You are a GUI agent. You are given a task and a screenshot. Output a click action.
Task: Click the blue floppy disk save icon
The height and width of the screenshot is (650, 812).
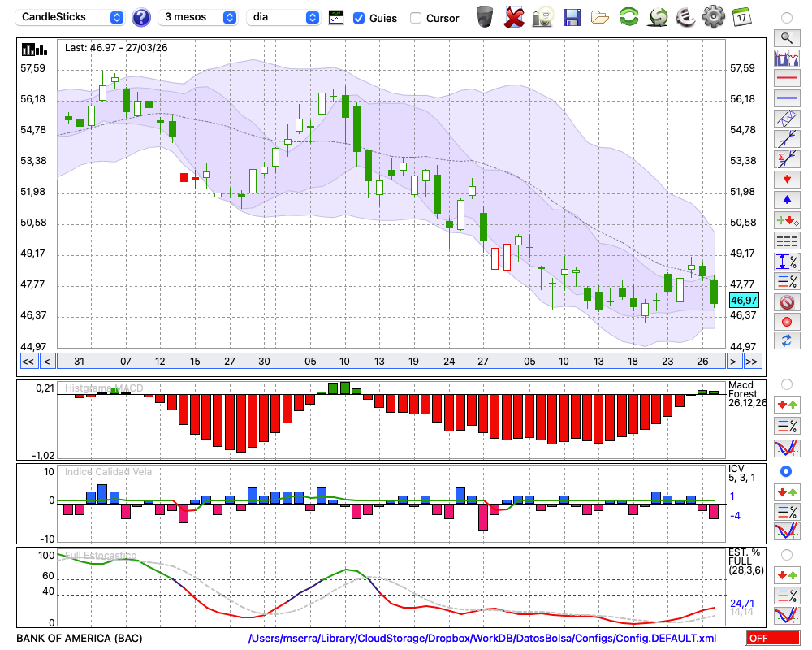pyautogui.click(x=572, y=17)
